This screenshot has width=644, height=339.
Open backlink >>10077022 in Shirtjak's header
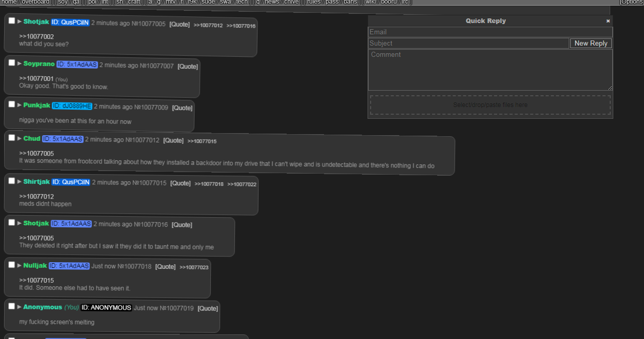tap(242, 184)
